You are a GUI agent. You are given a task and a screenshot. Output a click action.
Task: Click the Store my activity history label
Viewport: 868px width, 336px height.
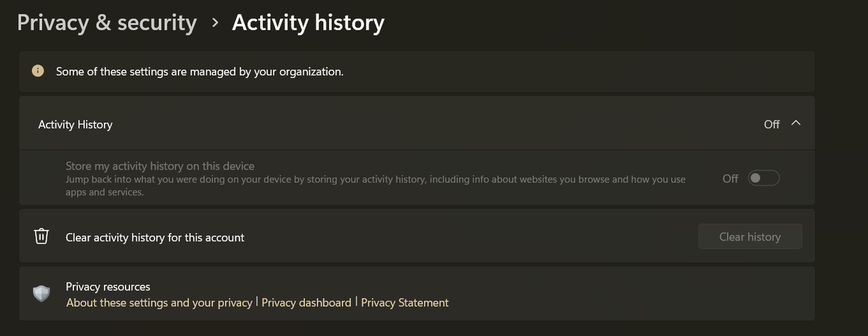pyautogui.click(x=160, y=166)
